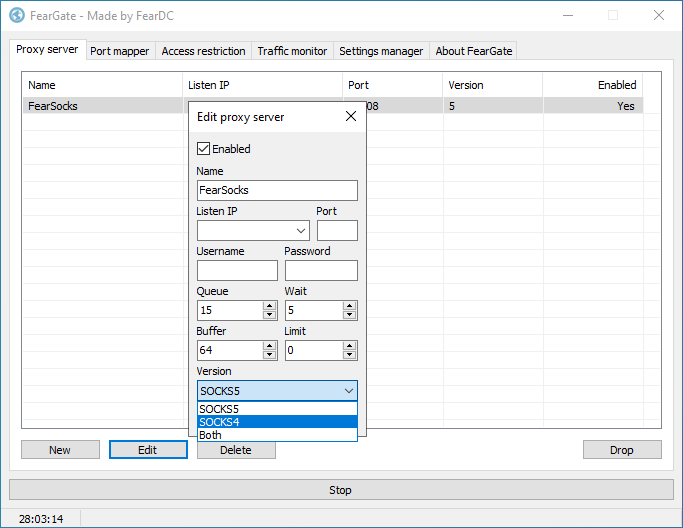
Task: Click the Password input field
Action: (321, 271)
